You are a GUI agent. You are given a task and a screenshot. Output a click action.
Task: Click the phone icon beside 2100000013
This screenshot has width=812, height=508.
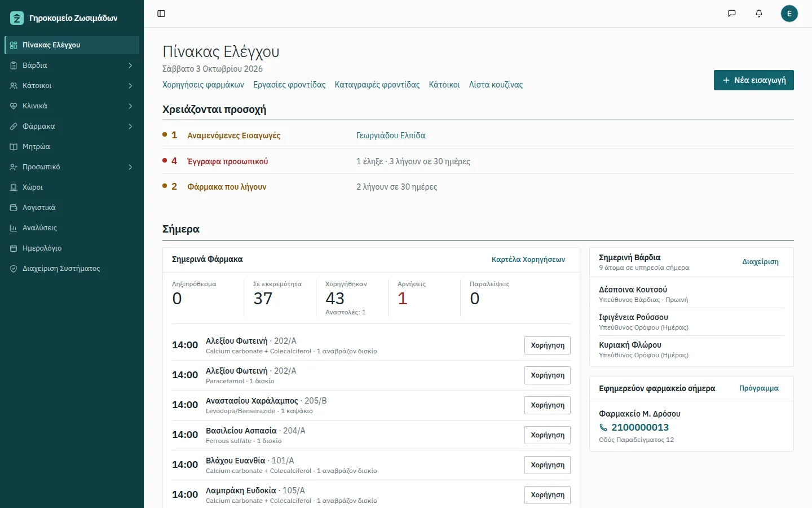[x=603, y=428]
